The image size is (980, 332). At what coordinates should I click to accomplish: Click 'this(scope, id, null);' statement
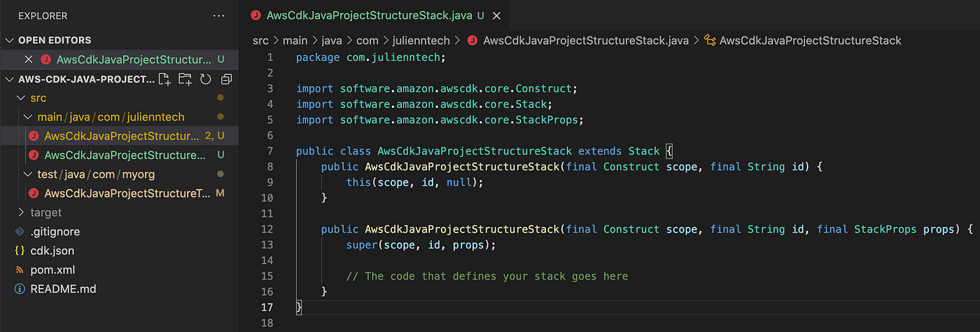pos(415,182)
